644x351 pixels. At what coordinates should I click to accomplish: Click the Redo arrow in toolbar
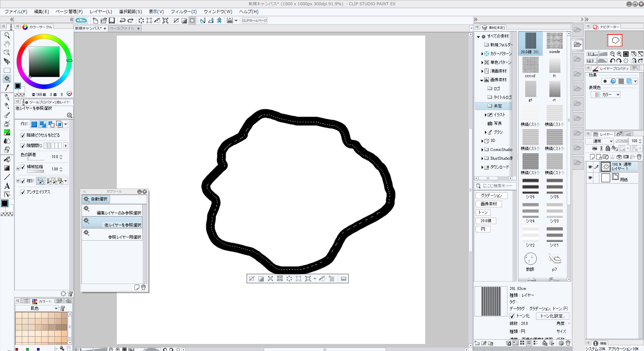click(x=131, y=20)
